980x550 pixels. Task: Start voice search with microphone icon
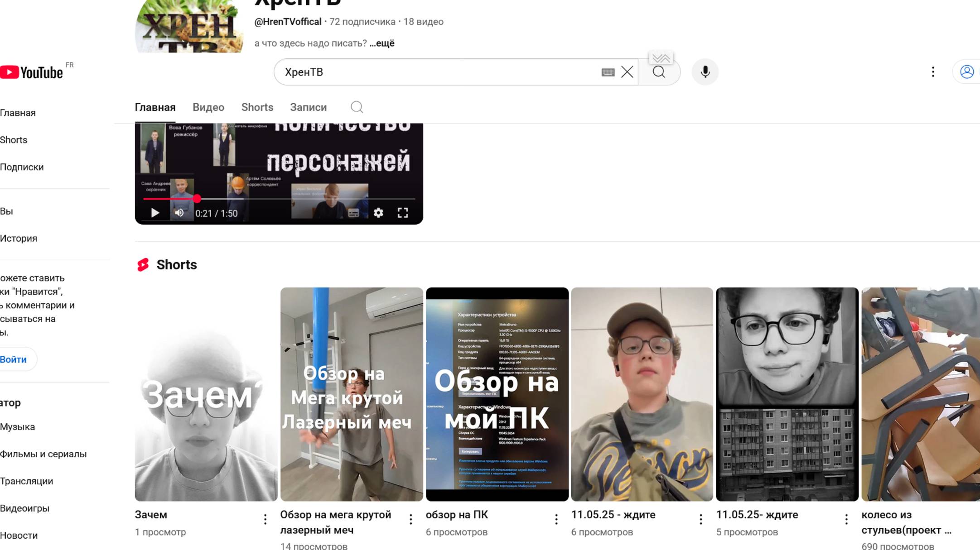(x=705, y=72)
